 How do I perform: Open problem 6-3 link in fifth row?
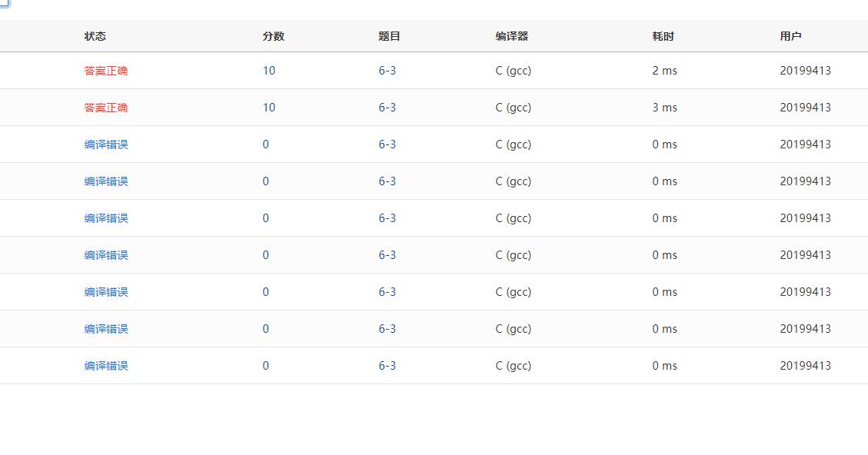(387, 218)
